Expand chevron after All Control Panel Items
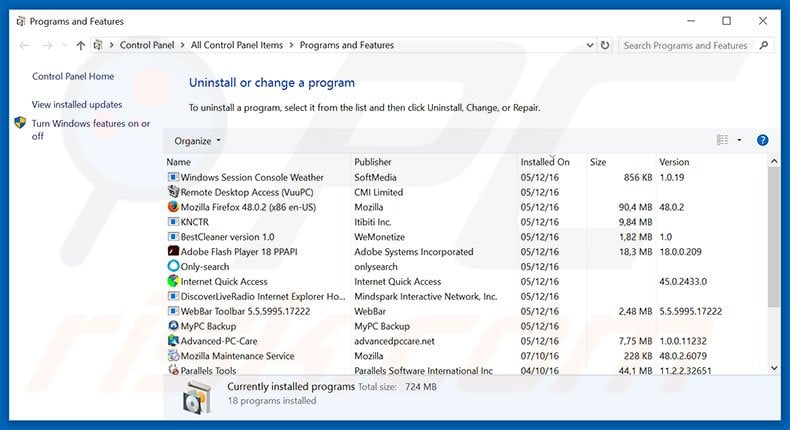 coord(291,45)
